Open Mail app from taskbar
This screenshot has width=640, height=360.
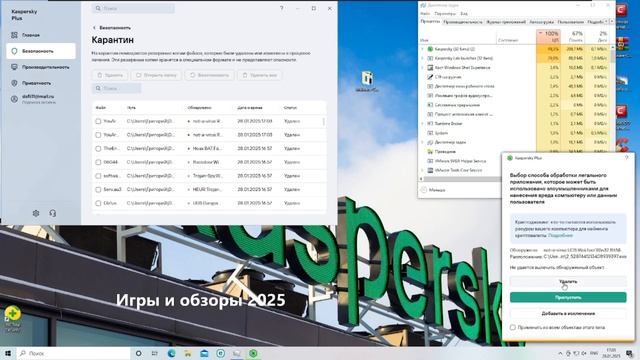204,353
